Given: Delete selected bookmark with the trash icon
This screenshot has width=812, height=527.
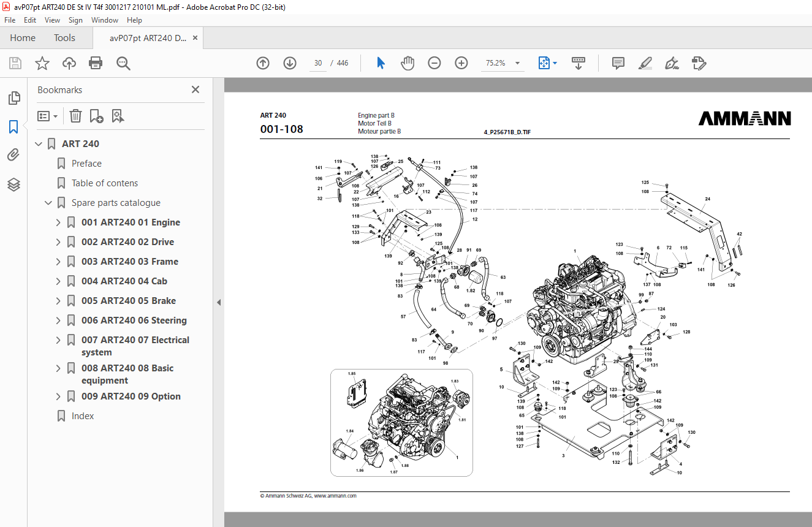Looking at the screenshot, I should pyautogui.click(x=75, y=116).
